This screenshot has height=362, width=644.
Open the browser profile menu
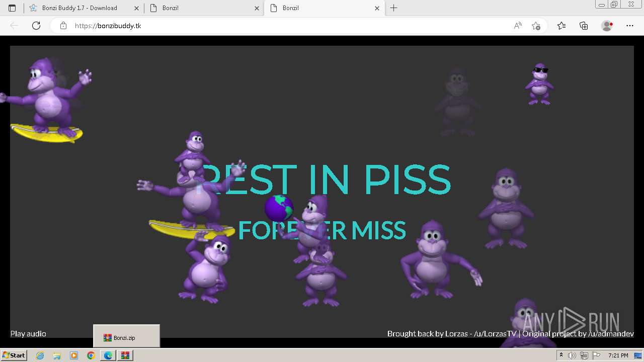[x=607, y=26]
